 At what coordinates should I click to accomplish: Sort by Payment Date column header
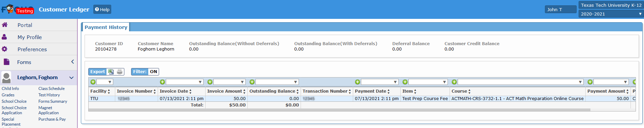tap(372, 91)
